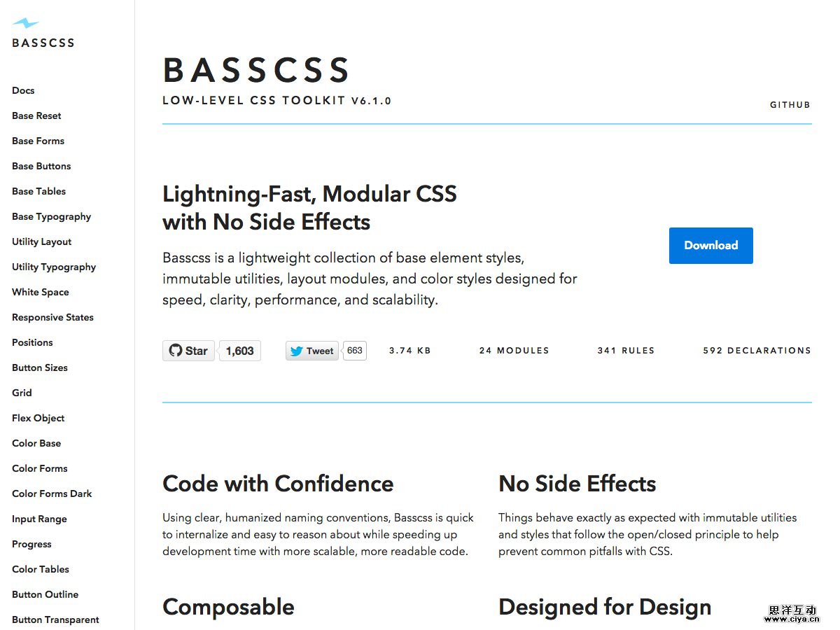This screenshot has width=840, height=630.
Task: Click the GitHub Star button
Action: tap(188, 351)
